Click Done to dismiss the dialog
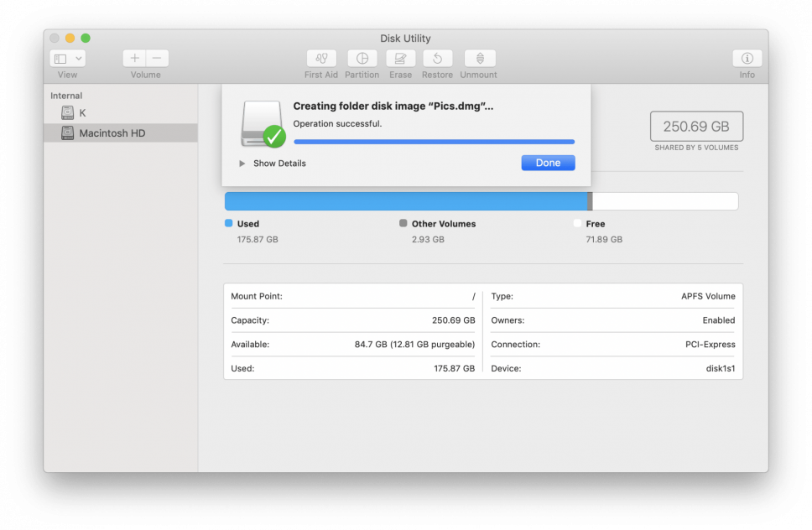812x530 pixels. coord(548,163)
